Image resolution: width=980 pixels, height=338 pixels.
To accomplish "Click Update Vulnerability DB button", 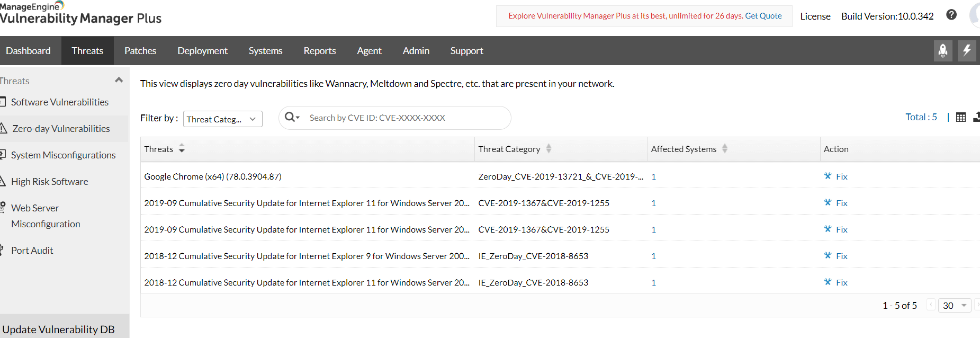I will [59, 329].
